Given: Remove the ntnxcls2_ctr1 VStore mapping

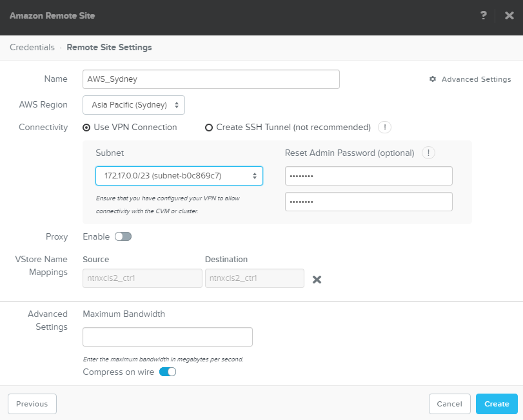Looking at the screenshot, I should click(317, 279).
